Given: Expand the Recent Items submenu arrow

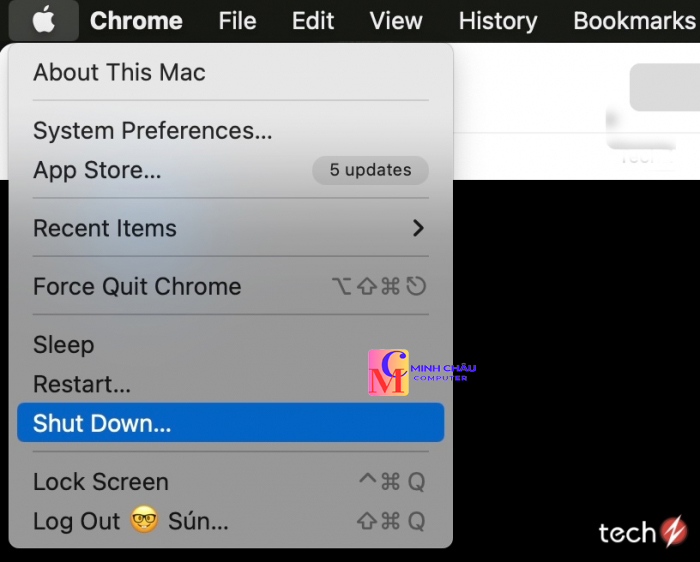Looking at the screenshot, I should point(418,228).
